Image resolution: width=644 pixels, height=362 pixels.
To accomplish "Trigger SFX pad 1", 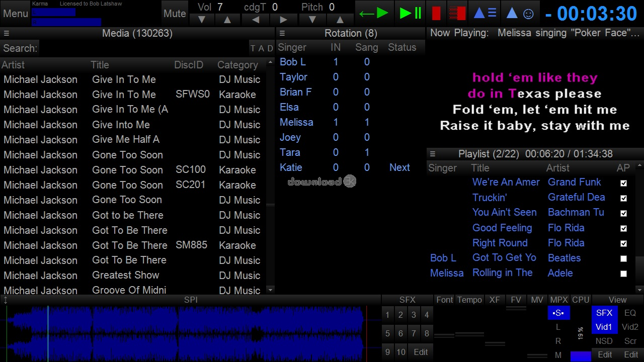I will (x=387, y=315).
